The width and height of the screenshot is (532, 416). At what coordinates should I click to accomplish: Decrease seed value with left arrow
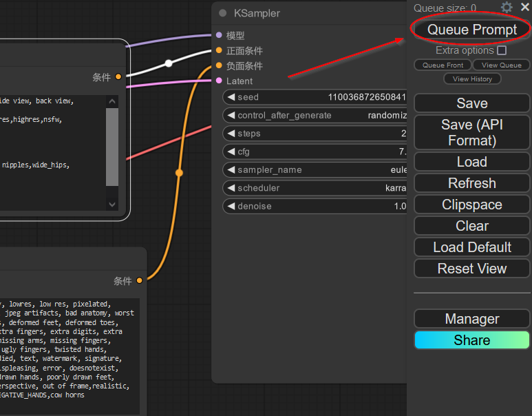[x=231, y=97]
